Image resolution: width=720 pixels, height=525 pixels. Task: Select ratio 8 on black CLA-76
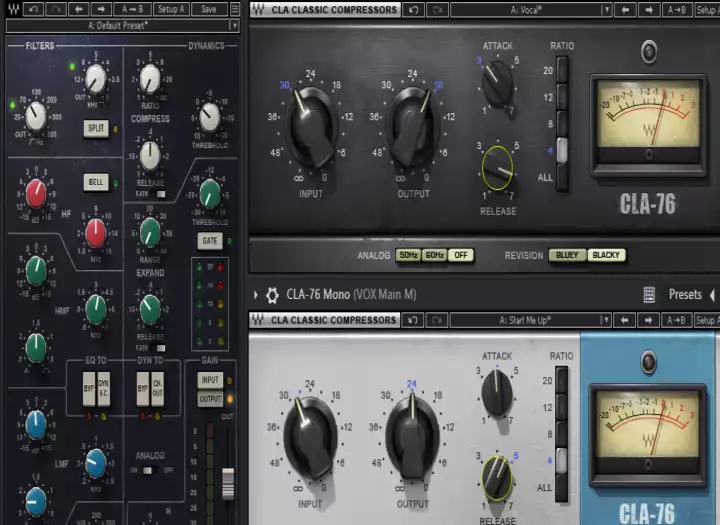[x=562, y=124]
